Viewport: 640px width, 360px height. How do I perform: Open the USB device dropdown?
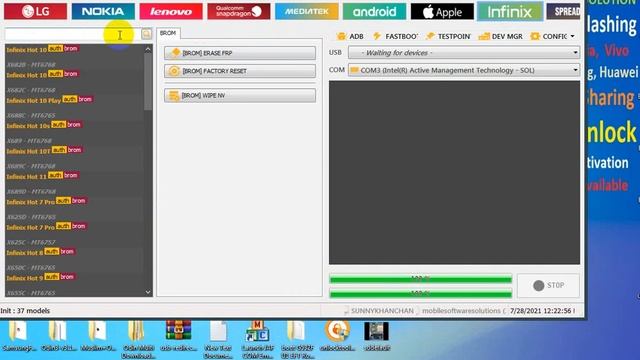(464, 53)
